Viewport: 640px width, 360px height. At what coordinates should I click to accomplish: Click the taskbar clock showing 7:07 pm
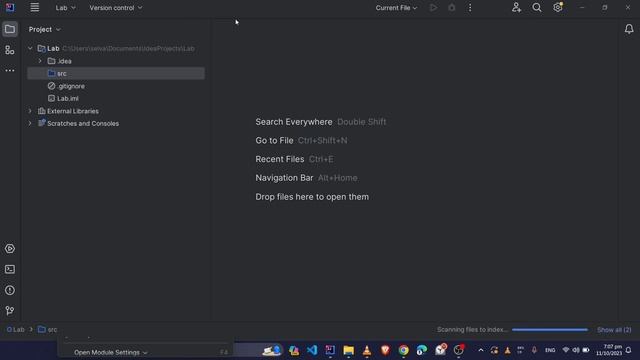(609, 350)
